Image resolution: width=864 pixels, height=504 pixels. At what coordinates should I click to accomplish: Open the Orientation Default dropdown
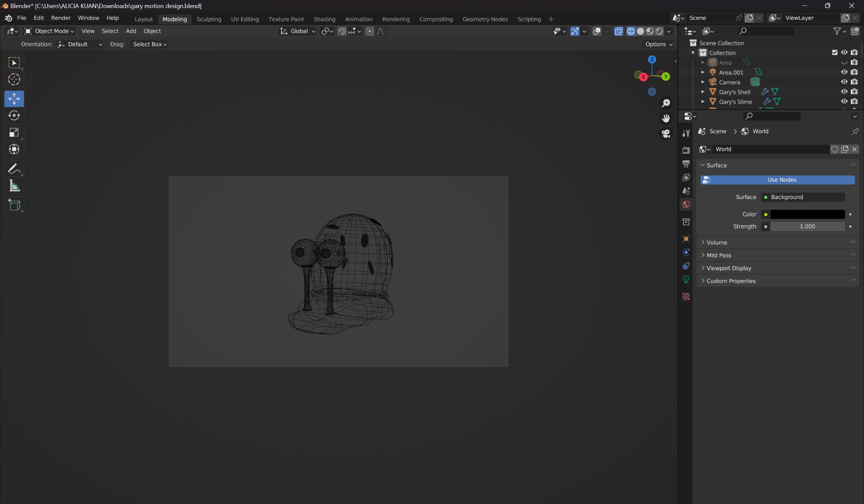[80, 44]
